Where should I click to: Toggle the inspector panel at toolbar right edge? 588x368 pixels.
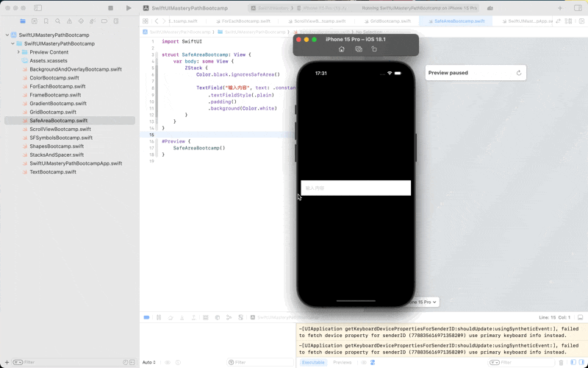(x=578, y=8)
